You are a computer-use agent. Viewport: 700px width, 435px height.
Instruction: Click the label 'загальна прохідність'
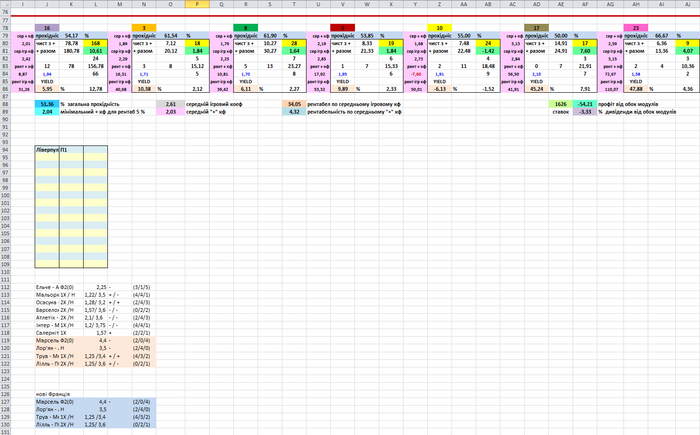[x=93, y=104]
